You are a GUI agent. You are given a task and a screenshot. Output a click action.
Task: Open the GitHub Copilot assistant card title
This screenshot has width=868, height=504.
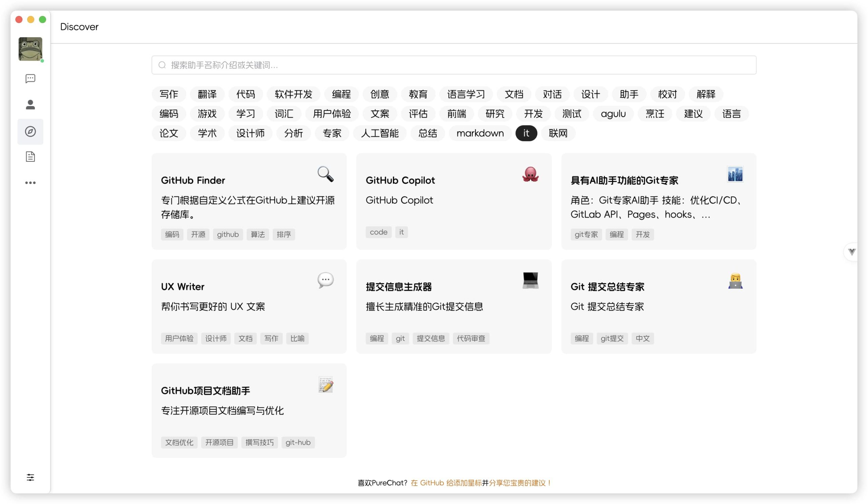pyautogui.click(x=400, y=180)
